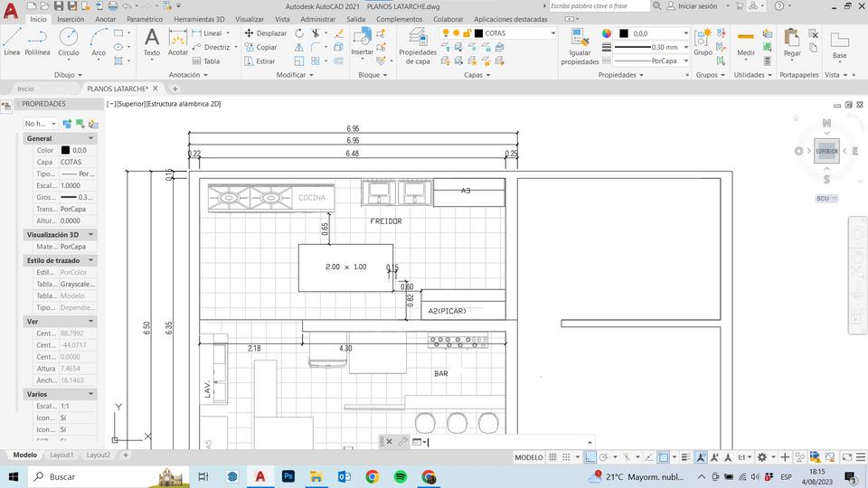Click the Igualar propiedades icon
Viewport: 868px width, 488px height.
point(580,42)
